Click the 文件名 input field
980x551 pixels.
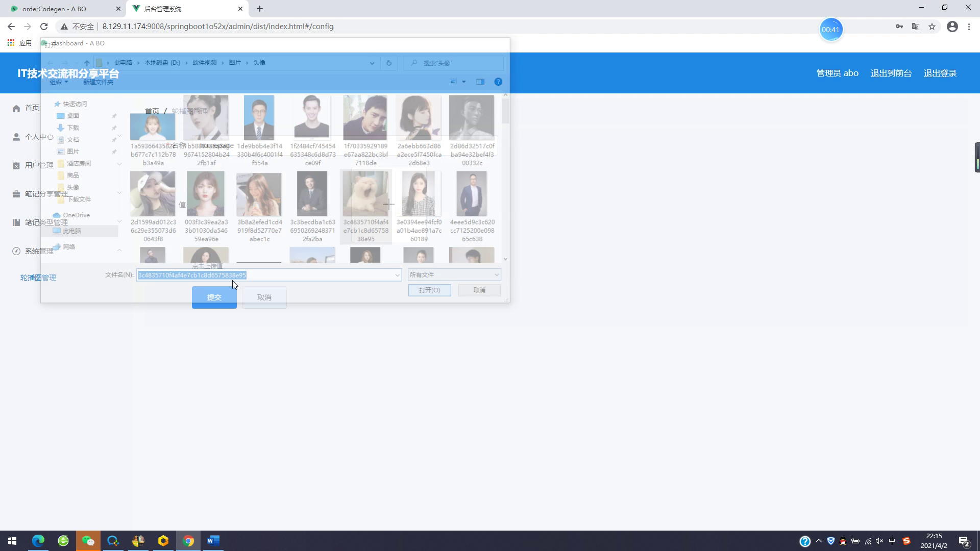click(269, 275)
